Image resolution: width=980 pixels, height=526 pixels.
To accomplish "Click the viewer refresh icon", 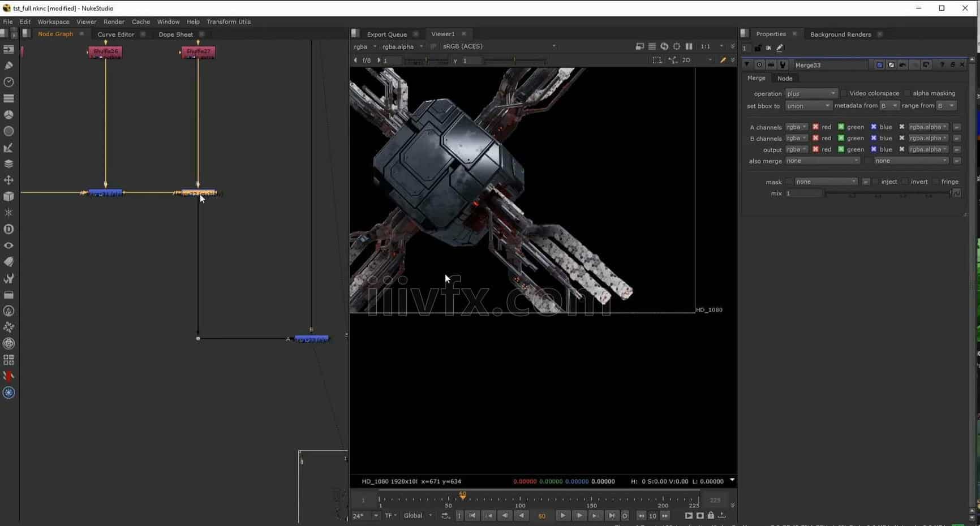I will pos(664,46).
